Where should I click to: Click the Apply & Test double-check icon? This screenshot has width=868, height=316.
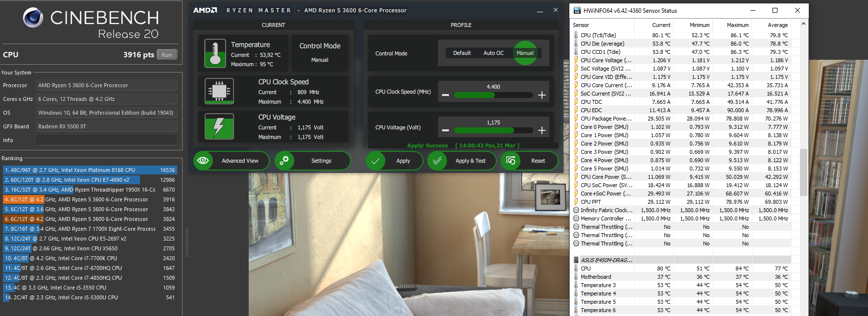click(437, 161)
